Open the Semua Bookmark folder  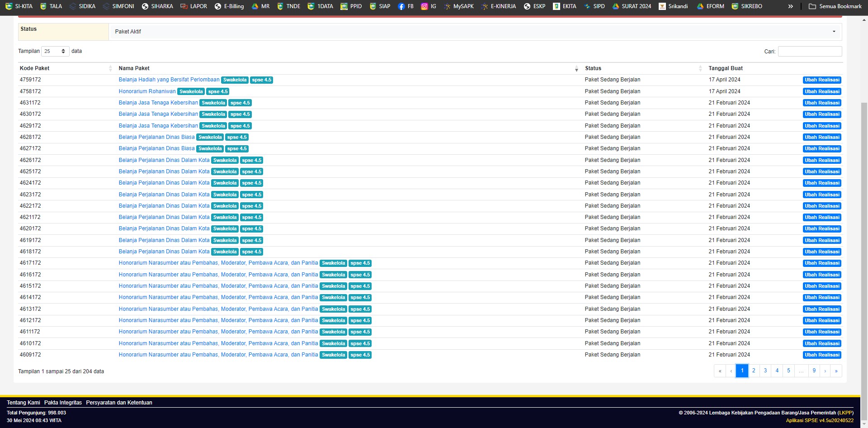[x=835, y=6]
